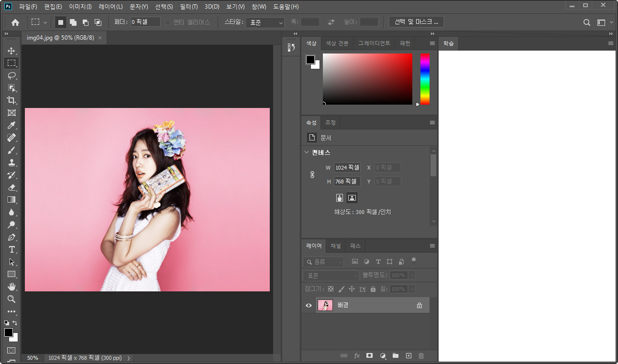
Task: Hide the 배경 layer with eye icon
Action: (309, 305)
